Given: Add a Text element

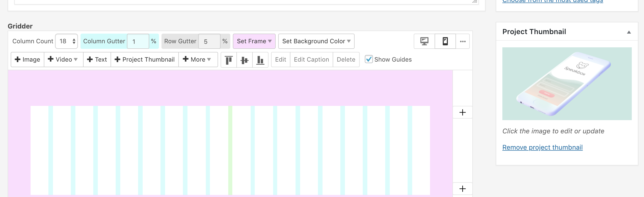Looking at the screenshot, I should coord(97,60).
